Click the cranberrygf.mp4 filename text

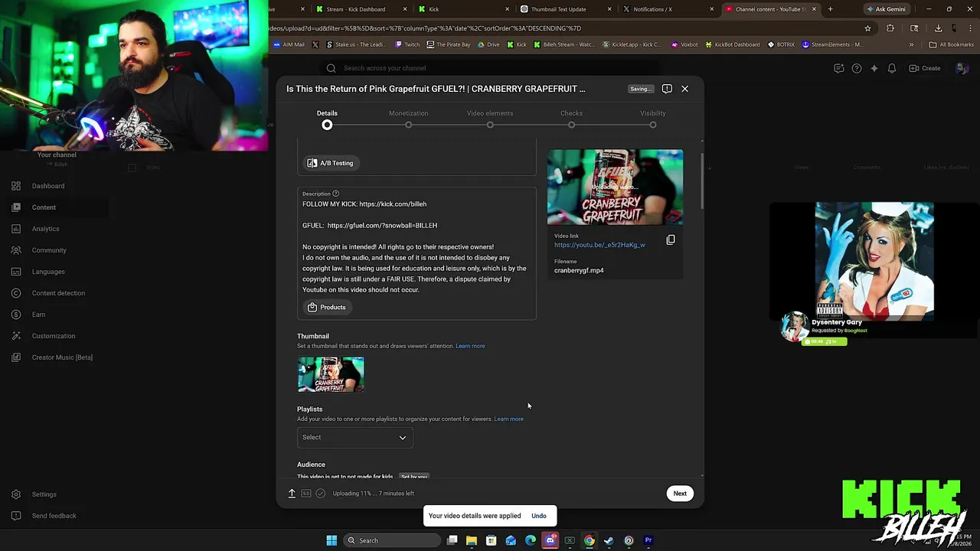[x=579, y=270]
